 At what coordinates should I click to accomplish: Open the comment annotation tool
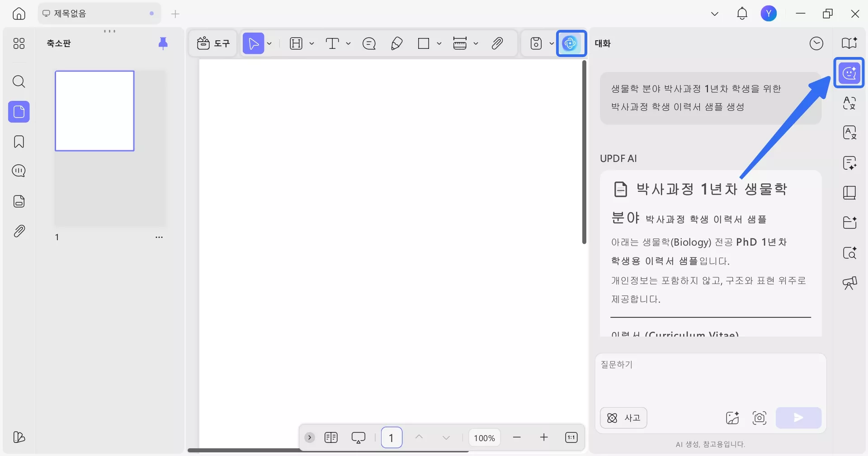click(369, 43)
